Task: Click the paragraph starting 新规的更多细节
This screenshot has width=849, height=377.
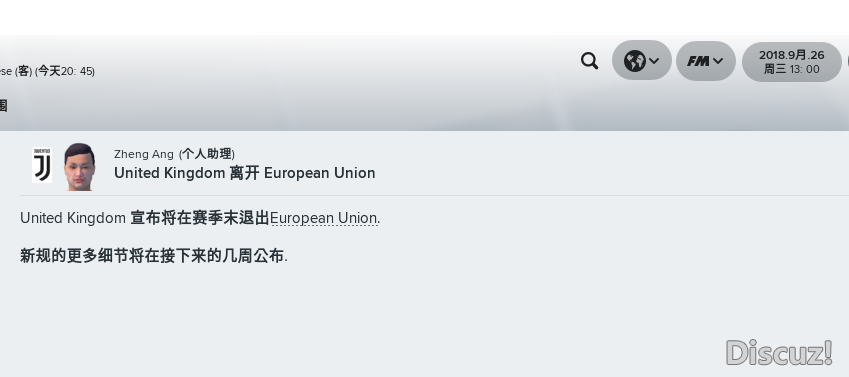Action: click(x=154, y=256)
